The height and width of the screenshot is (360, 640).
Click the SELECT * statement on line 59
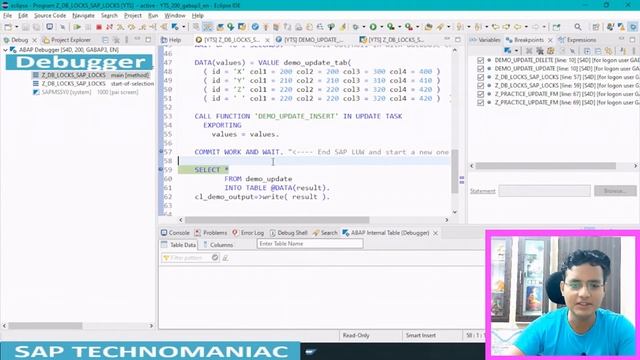point(211,170)
